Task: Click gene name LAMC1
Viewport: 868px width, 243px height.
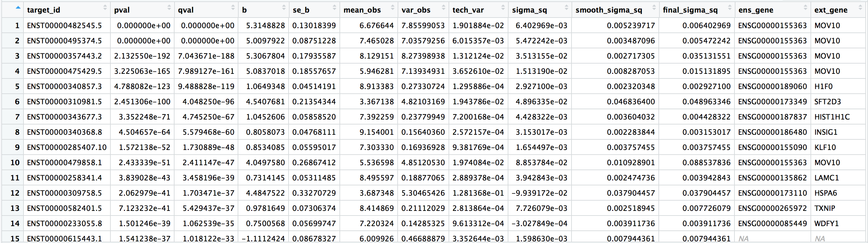Action: [x=827, y=177]
